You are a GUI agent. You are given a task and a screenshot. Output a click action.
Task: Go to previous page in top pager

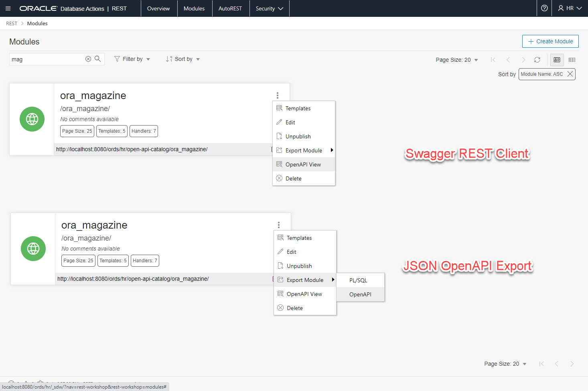coord(508,60)
